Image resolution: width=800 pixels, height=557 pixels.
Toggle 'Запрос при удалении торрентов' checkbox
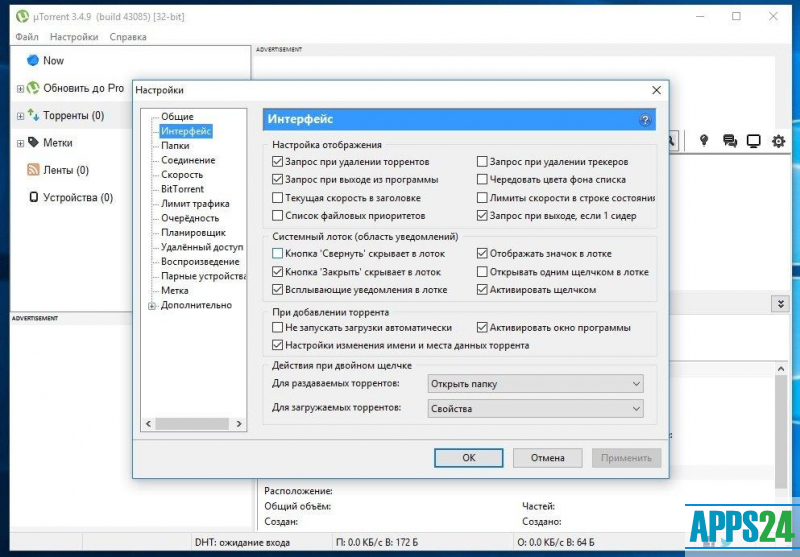click(277, 162)
